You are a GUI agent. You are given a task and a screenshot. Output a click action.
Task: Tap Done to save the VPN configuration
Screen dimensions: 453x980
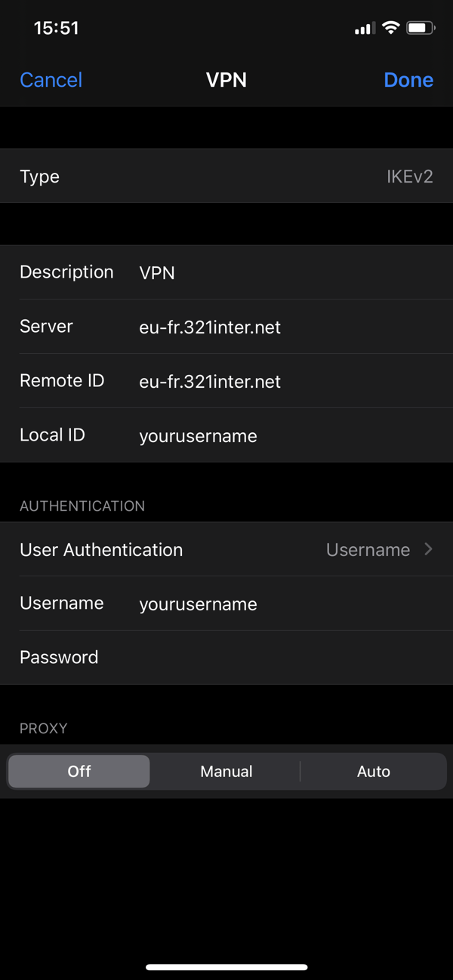point(408,79)
